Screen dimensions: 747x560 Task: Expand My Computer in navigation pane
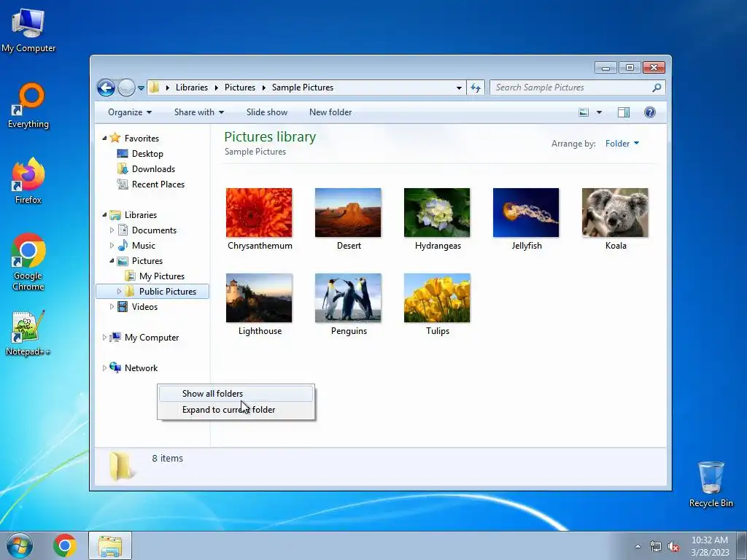(104, 337)
